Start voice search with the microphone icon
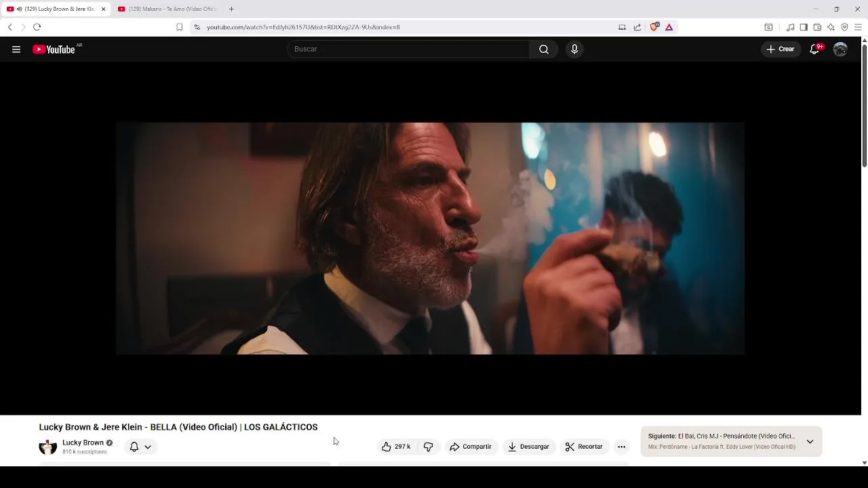This screenshot has height=488, width=868. point(574,49)
